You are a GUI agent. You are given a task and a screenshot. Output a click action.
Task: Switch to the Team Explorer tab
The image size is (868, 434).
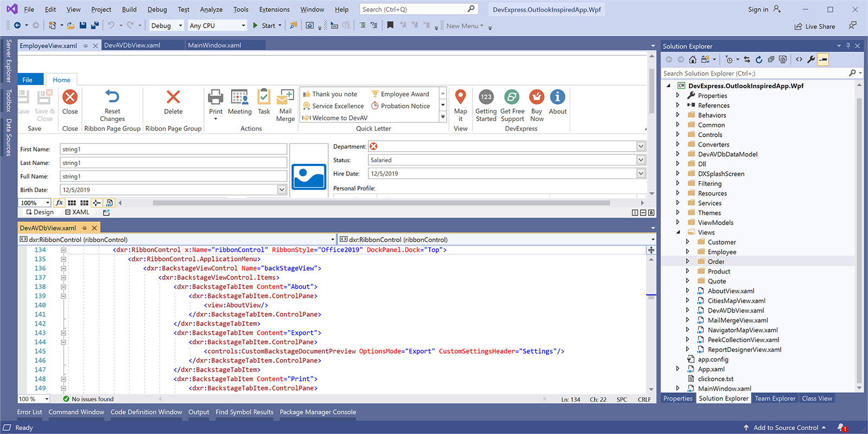775,399
